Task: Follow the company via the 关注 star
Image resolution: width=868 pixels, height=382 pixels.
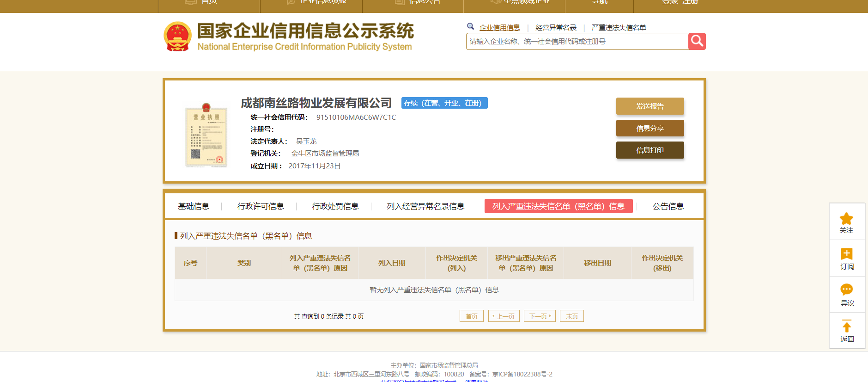Action: click(846, 222)
